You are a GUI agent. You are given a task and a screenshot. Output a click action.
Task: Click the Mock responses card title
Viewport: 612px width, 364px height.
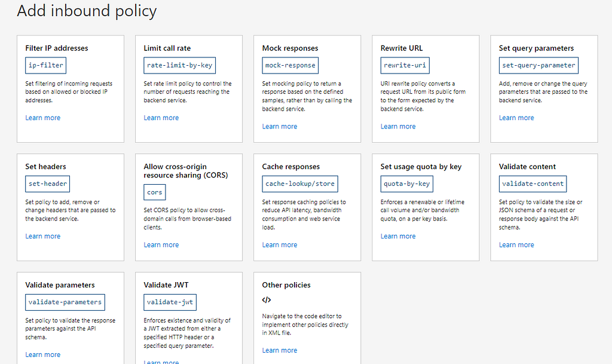(290, 48)
